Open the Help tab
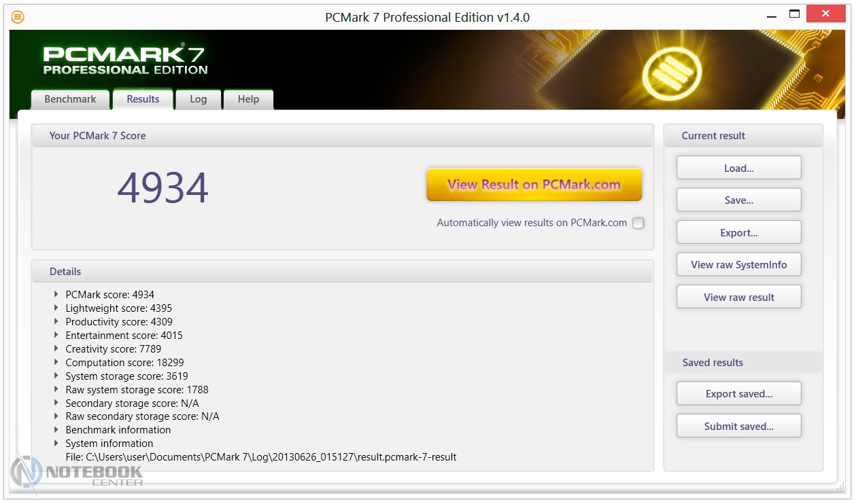The width and height of the screenshot is (856, 504). click(248, 99)
